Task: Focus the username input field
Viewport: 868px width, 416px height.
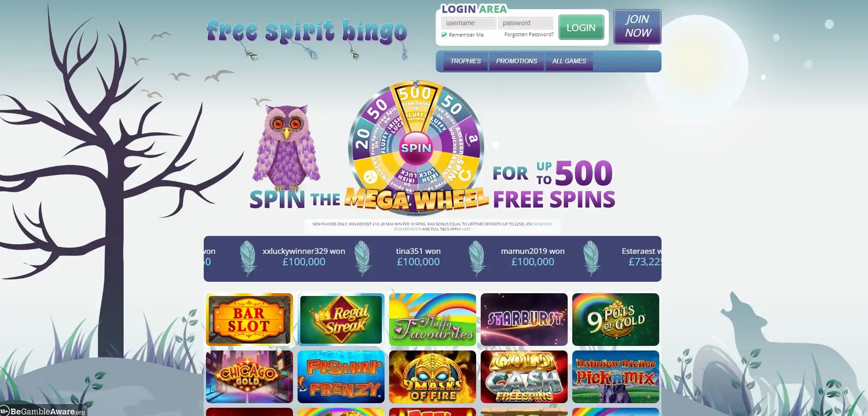Action: (468, 23)
